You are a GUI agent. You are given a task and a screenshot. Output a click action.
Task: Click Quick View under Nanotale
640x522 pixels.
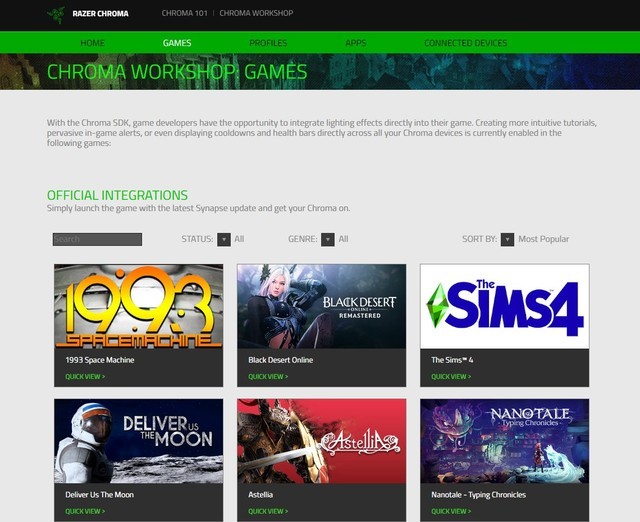click(x=451, y=511)
